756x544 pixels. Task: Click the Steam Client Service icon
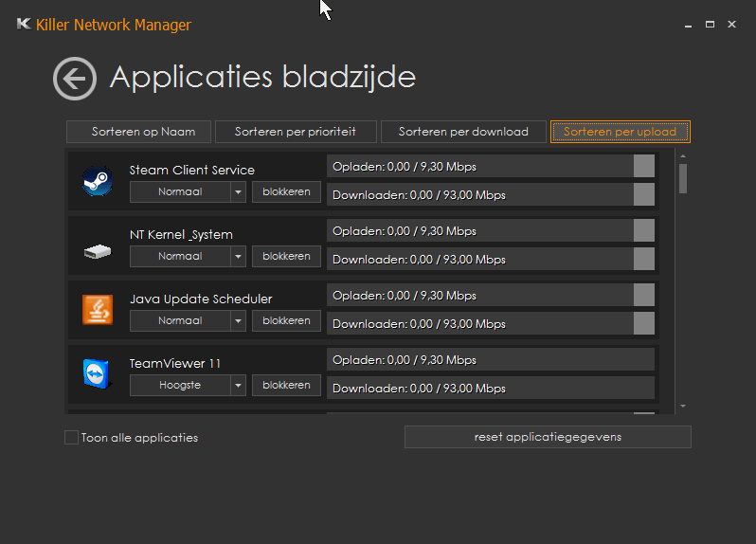point(98,181)
